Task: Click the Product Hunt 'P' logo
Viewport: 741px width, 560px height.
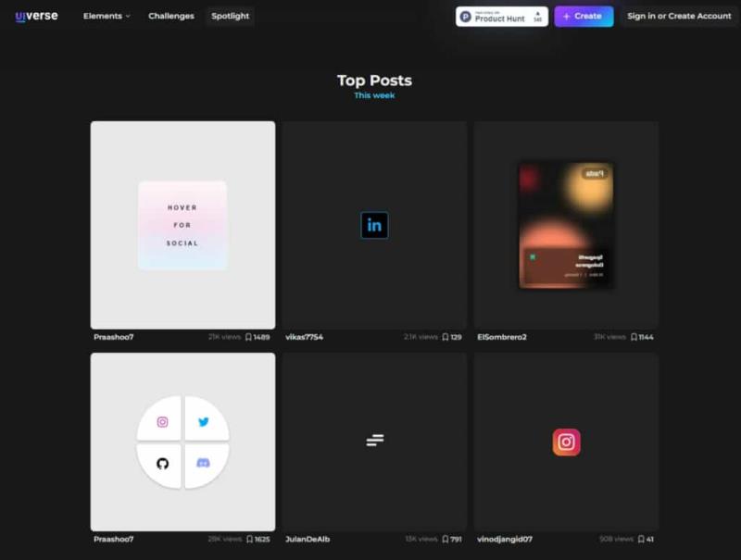Action: click(x=466, y=17)
